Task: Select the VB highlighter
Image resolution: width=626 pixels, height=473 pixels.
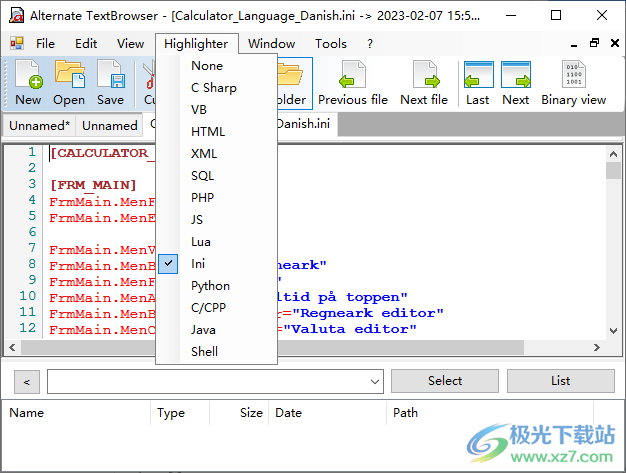Action: click(x=216, y=110)
